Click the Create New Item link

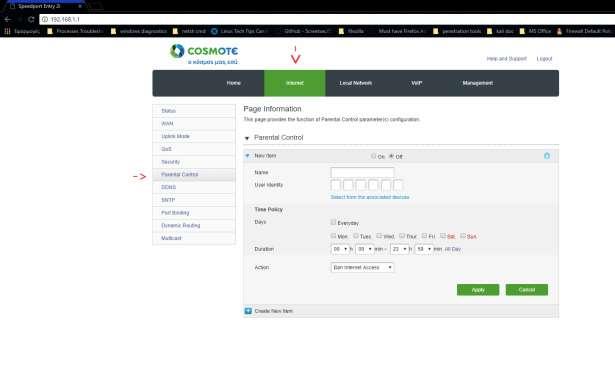click(273, 311)
